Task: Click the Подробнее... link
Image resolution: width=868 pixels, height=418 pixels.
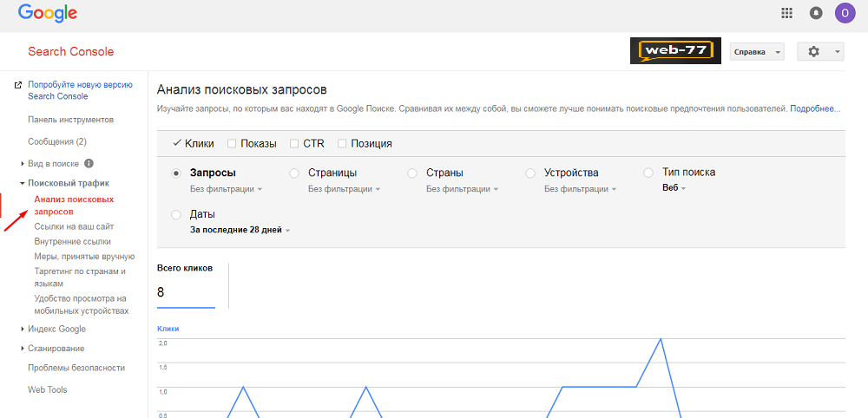Action: coord(815,109)
